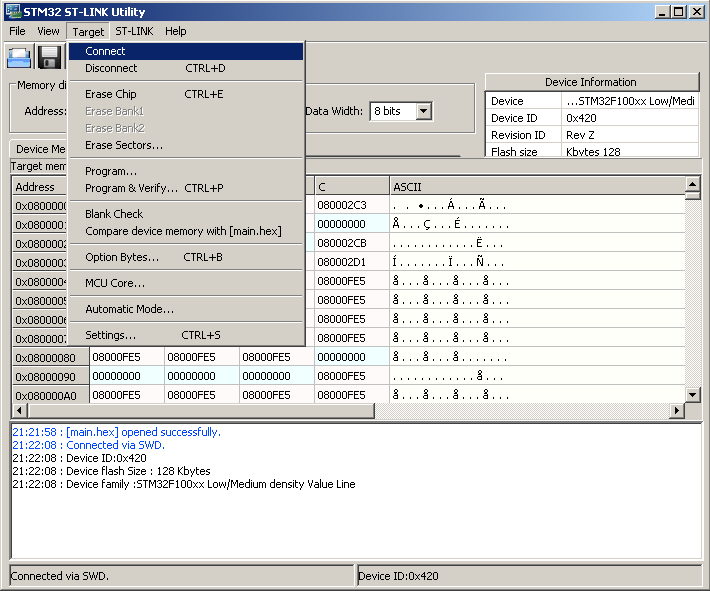Select Connect in Target menu
The height and width of the screenshot is (591, 710).
tap(105, 51)
